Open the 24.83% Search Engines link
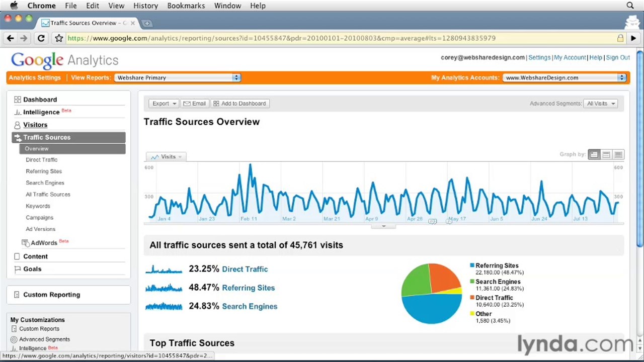The image size is (644, 362). 250,306
